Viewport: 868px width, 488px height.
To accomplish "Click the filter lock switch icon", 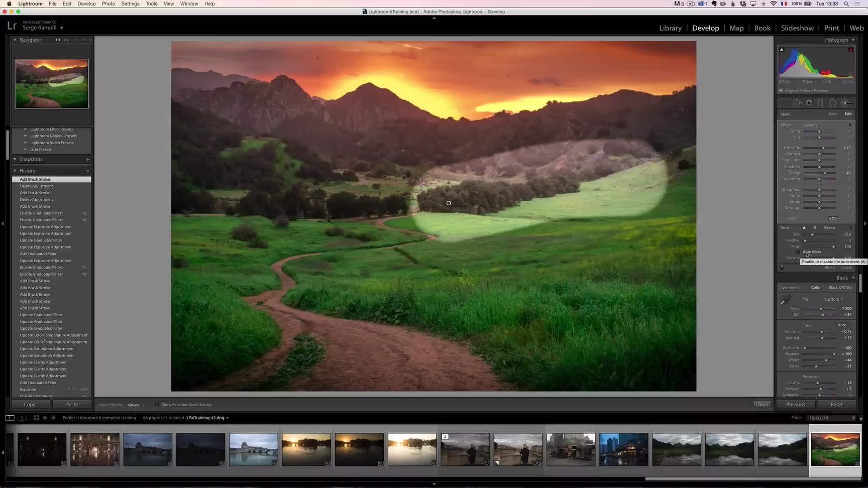I will click(860, 418).
